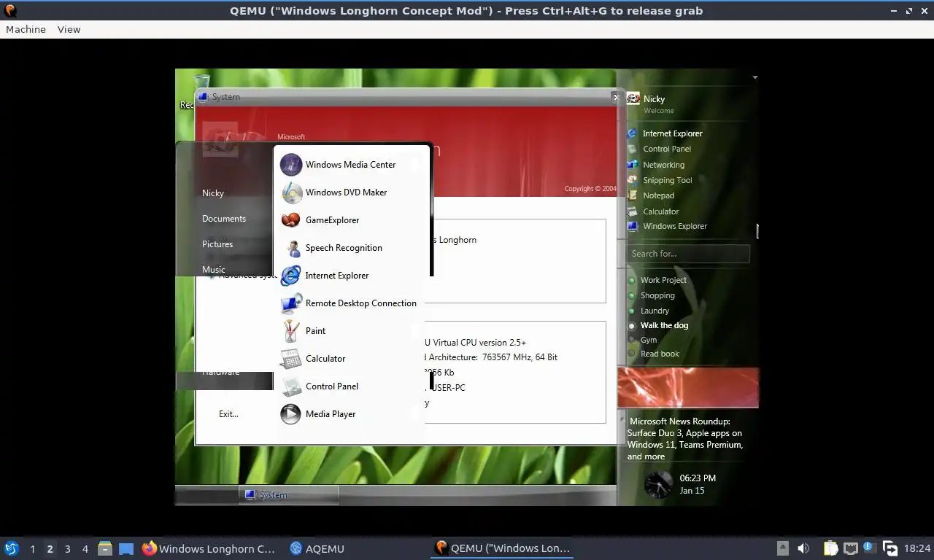
Task: Open Pictures from start menu
Action: 217,244
